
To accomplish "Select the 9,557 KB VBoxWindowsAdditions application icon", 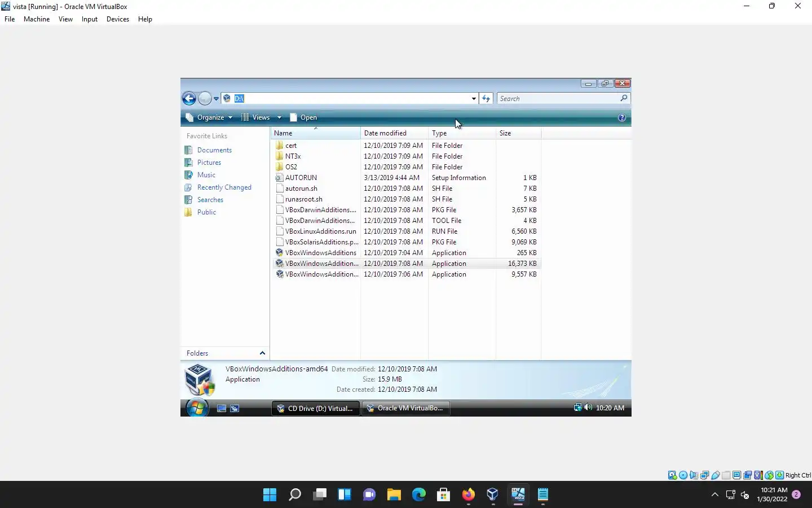I will (279, 274).
